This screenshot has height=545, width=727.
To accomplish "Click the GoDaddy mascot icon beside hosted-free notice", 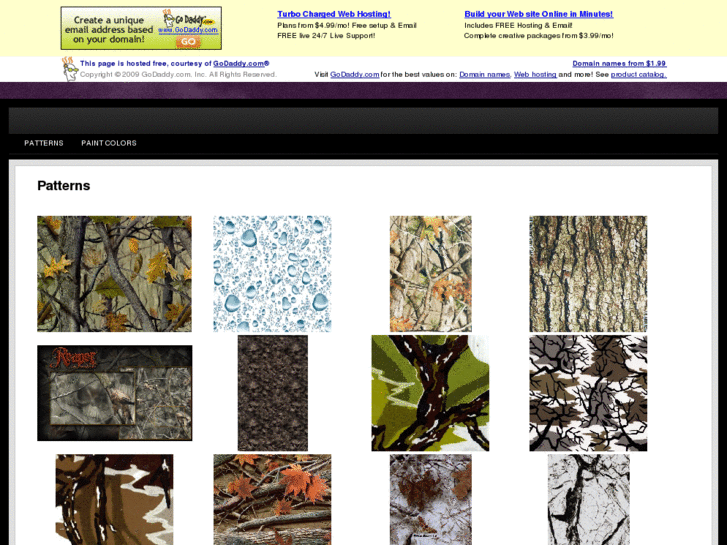I will coord(70,69).
